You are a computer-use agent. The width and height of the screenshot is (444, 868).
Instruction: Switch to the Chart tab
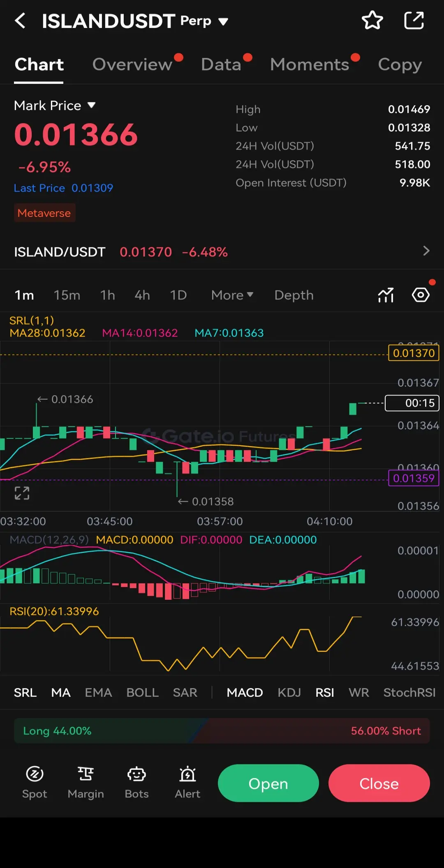pyautogui.click(x=39, y=64)
